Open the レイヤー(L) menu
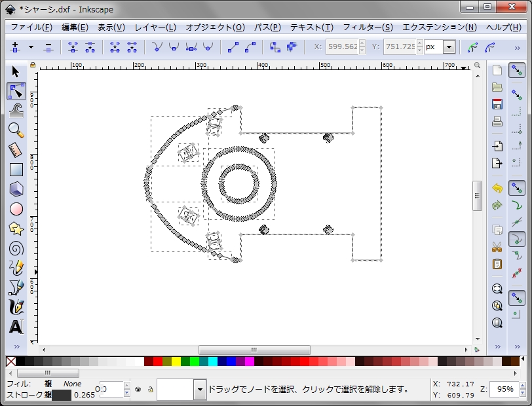532x406 pixels. click(x=155, y=27)
